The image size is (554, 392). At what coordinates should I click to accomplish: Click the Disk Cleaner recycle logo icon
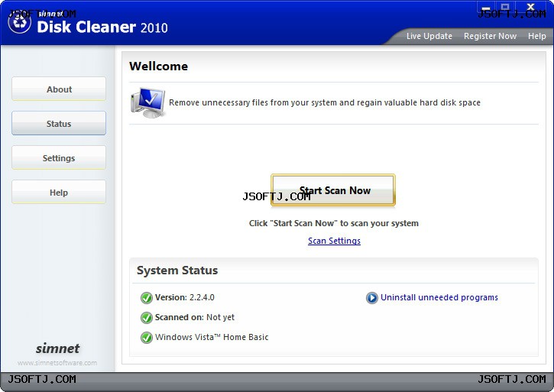pos(19,23)
